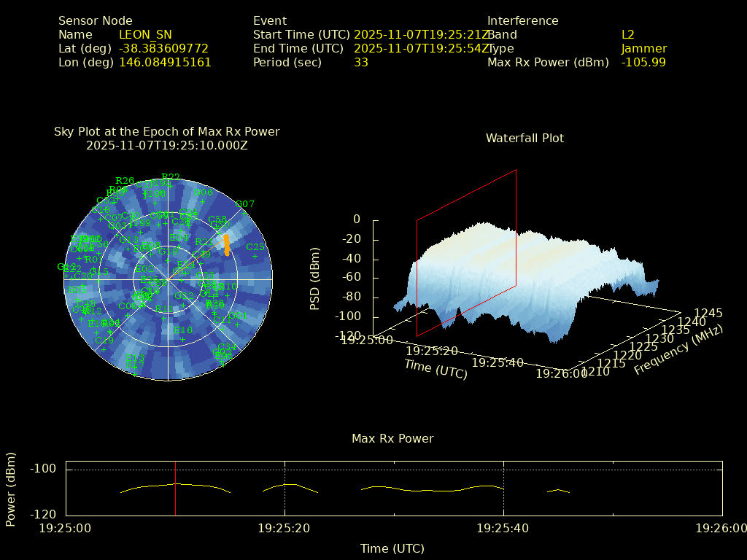Click the sensor name LEON_SN
747x560 pixels.
click(145, 34)
